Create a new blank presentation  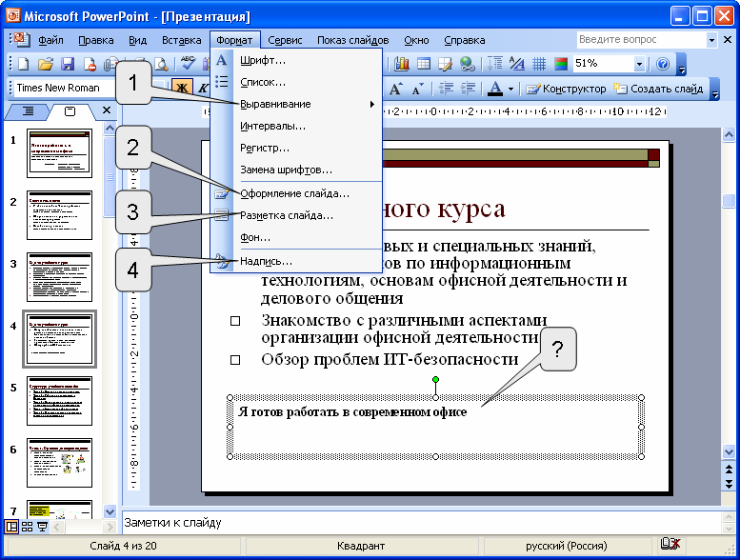tap(23, 64)
